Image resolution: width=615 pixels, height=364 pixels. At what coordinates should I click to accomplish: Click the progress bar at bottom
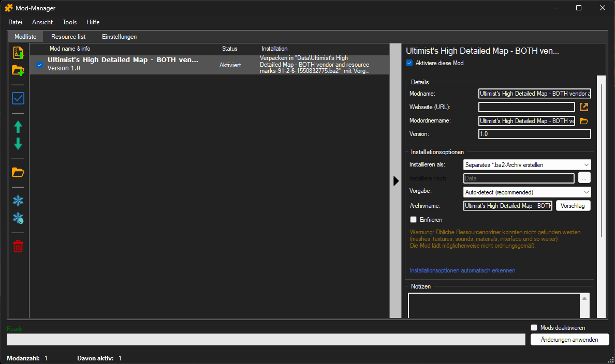click(266, 340)
